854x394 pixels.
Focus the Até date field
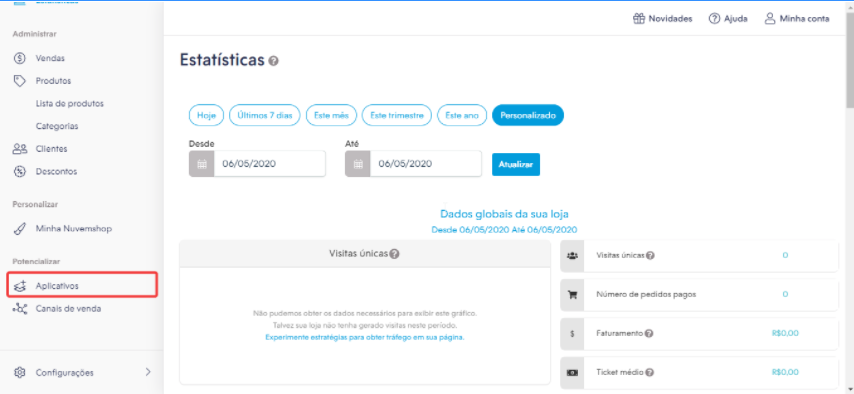click(426, 164)
